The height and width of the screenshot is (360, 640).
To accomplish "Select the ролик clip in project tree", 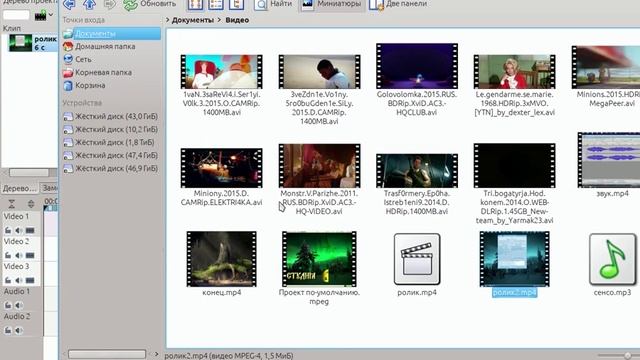I will pos(33,43).
